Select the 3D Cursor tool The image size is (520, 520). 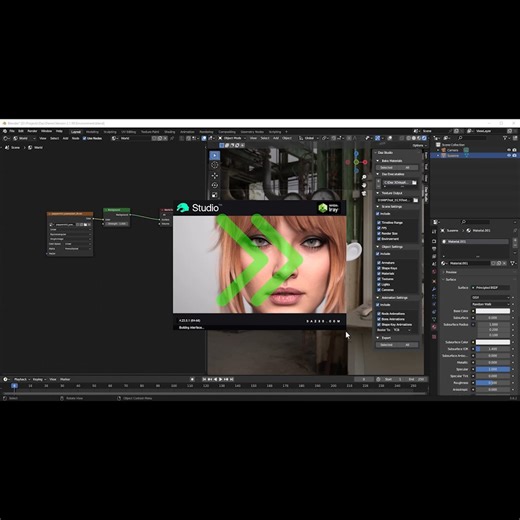coord(215,165)
